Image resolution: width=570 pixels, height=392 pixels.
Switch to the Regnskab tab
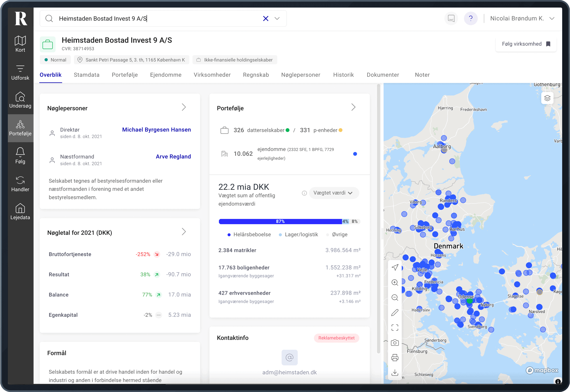[256, 75]
